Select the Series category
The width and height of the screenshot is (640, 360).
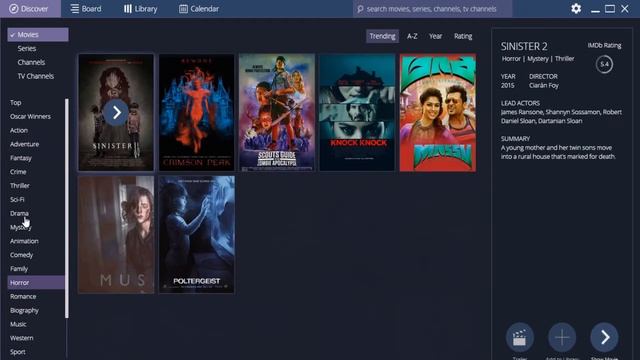tap(27, 49)
